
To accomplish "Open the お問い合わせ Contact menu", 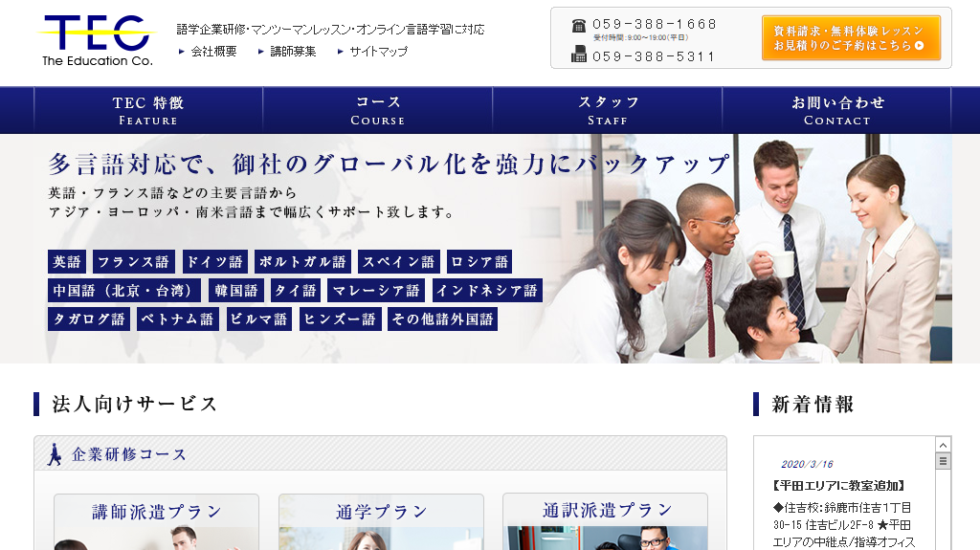I will 836,110.
